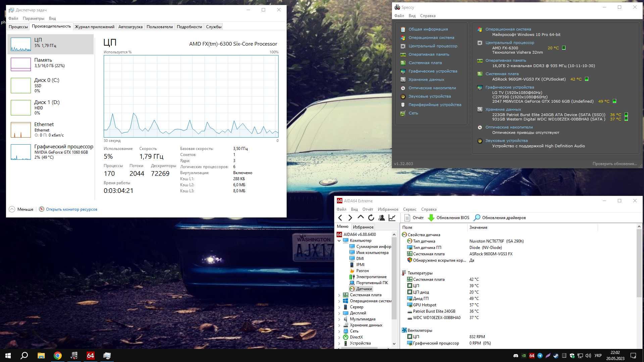Refresh the AIDA64 sensor page
Image resolution: width=644 pixels, height=362 pixels.
(x=371, y=218)
